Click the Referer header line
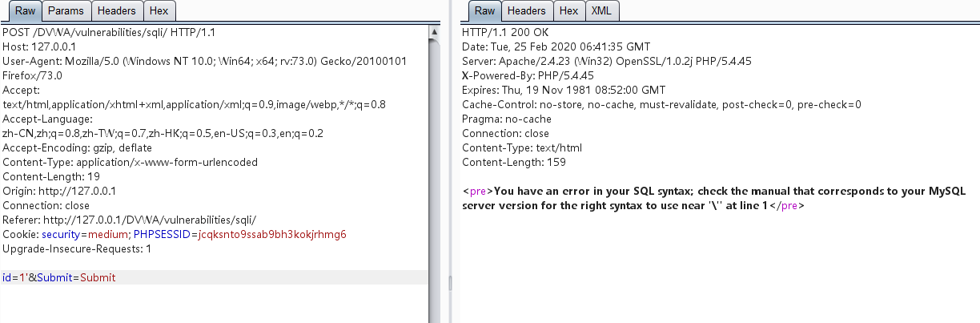The width and height of the screenshot is (980, 323). (x=130, y=220)
